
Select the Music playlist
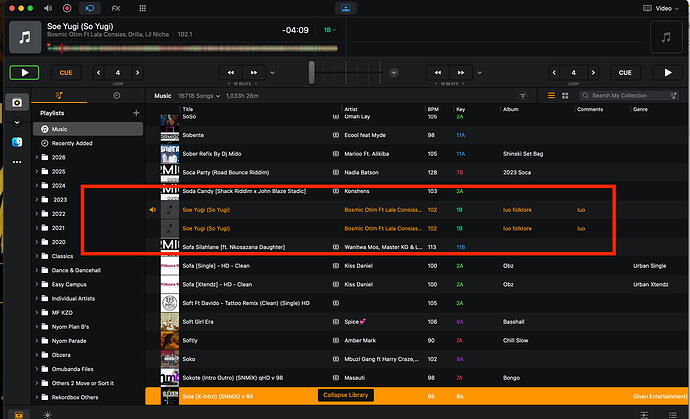[x=88, y=129]
